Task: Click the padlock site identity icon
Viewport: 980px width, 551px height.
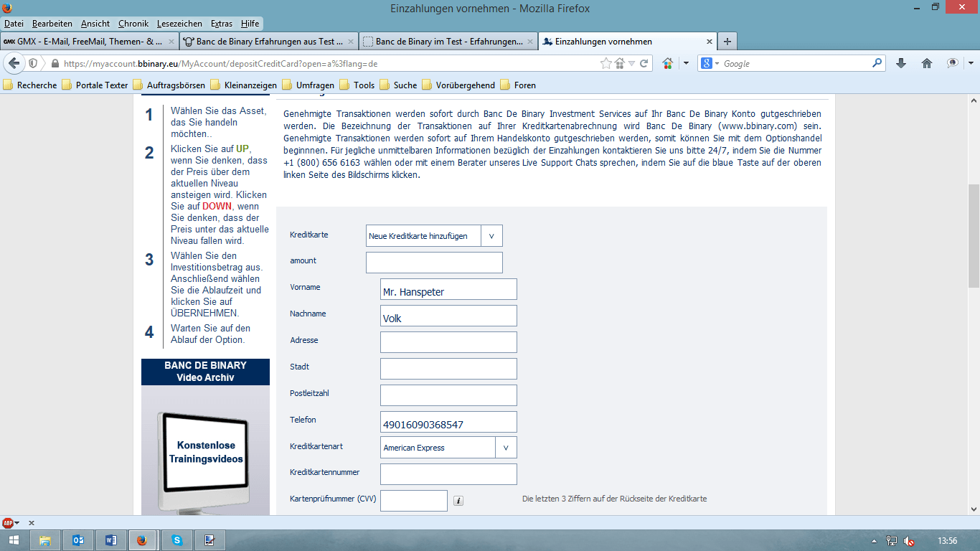Action: pyautogui.click(x=55, y=63)
